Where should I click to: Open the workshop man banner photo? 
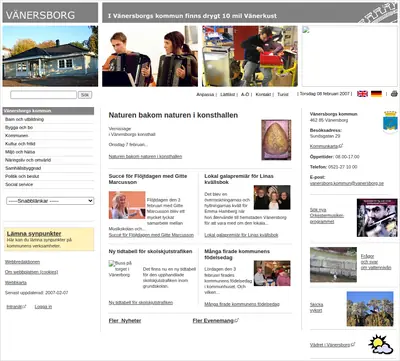click(250, 56)
